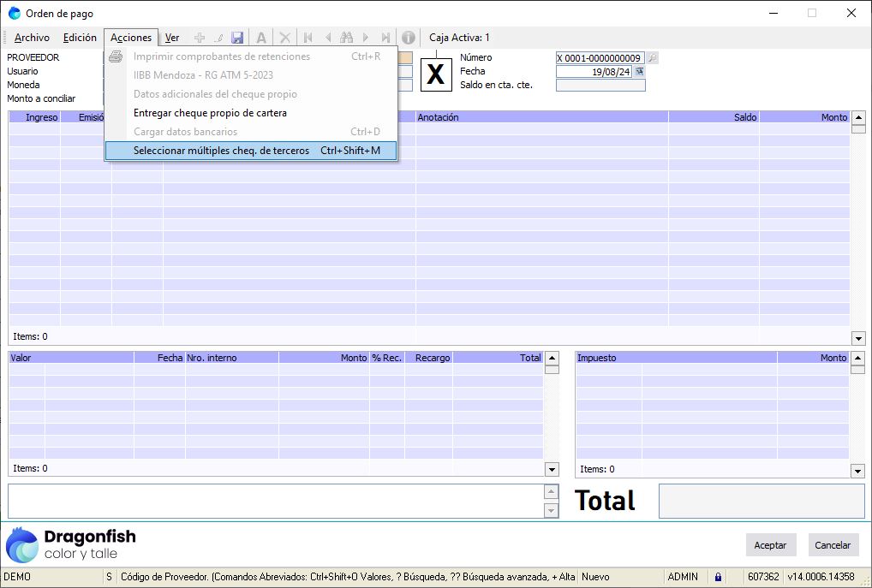Click the letter A toolbar icon

(260, 38)
